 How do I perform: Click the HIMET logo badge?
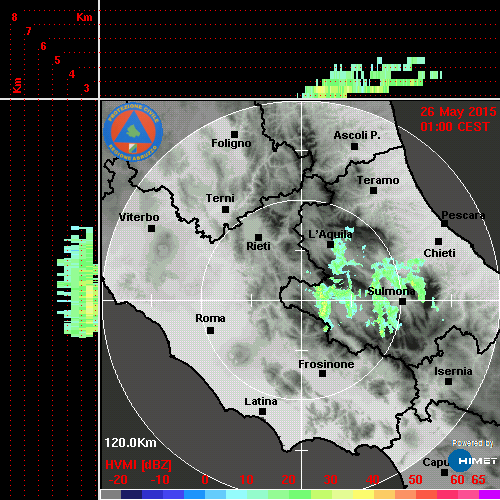click(473, 460)
